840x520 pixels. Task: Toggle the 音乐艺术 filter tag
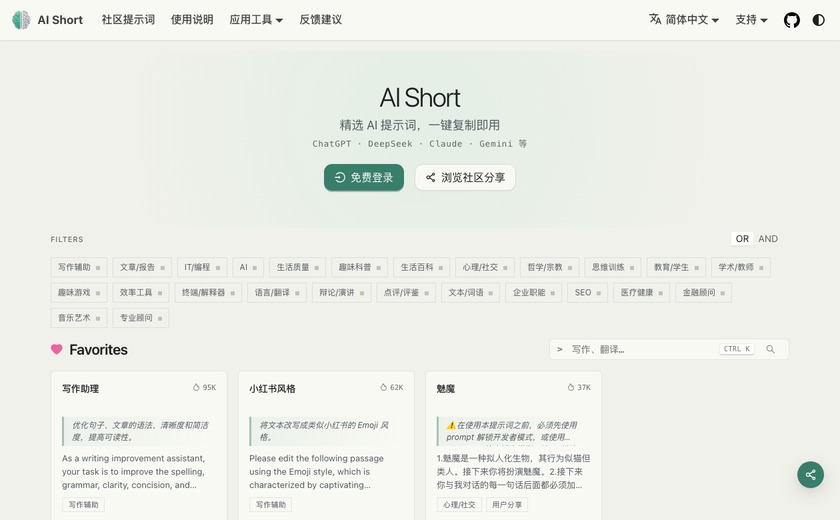click(79, 318)
